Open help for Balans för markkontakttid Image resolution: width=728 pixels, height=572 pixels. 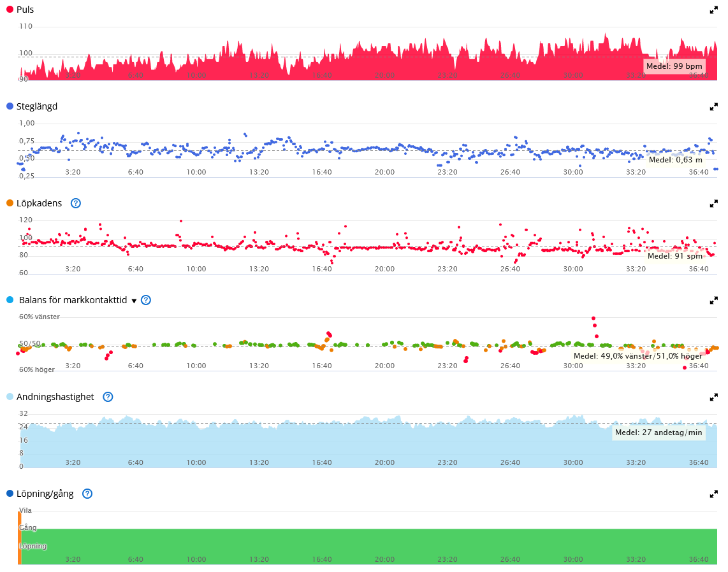click(146, 300)
